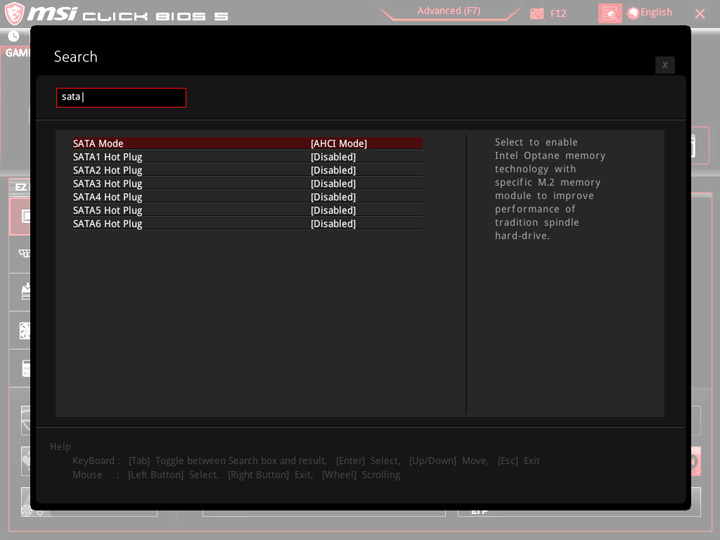
Task: Toggle SATA4 Hot Plug [Disabled] value
Action: [333, 197]
